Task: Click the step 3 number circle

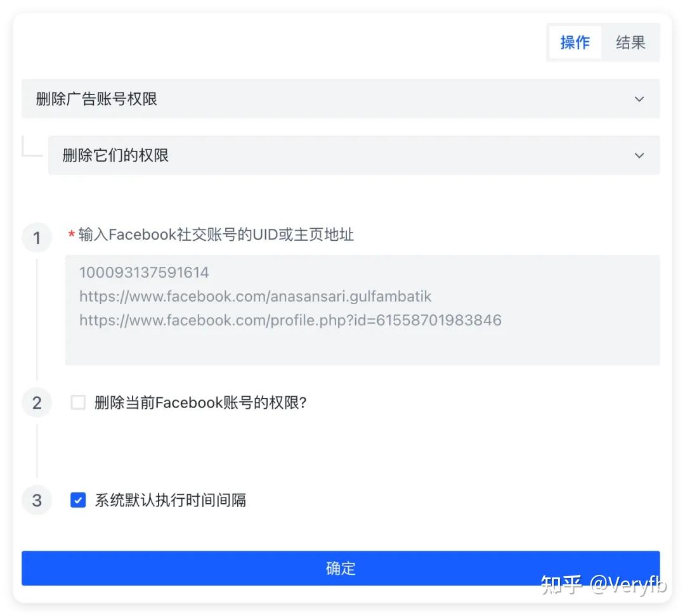Action: [36, 500]
